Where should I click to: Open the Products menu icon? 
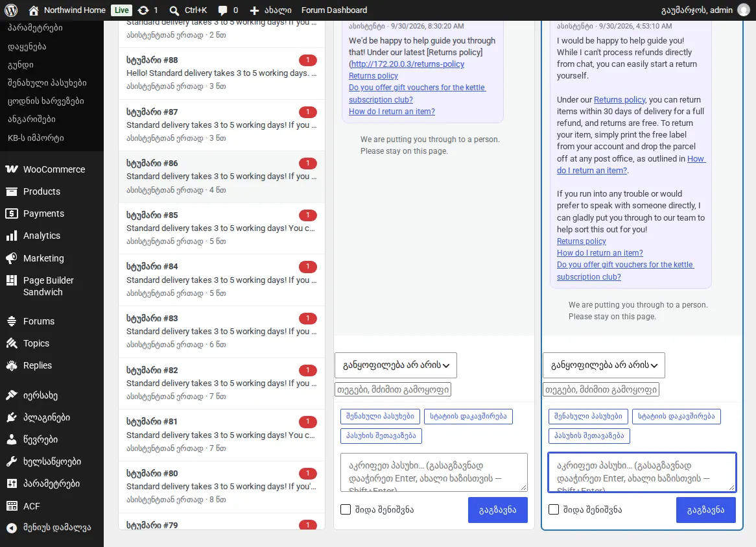(12, 191)
